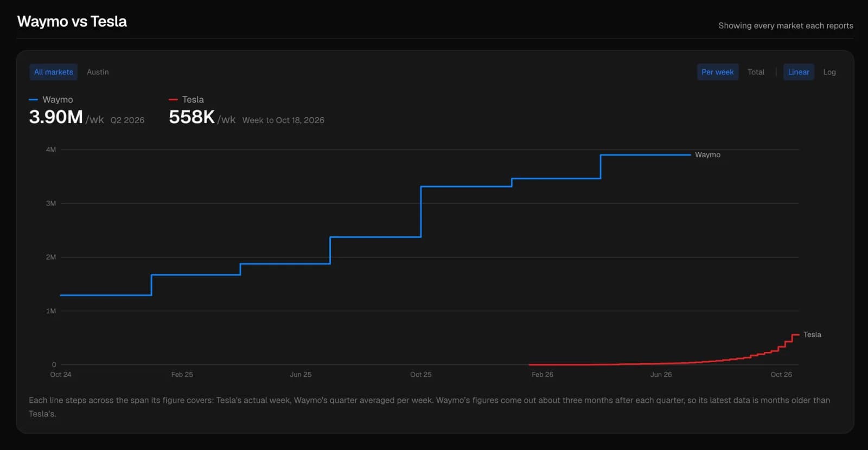Click the Oct 24 x-axis label
868x450 pixels.
pyautogui.click(x=61, y=375)
